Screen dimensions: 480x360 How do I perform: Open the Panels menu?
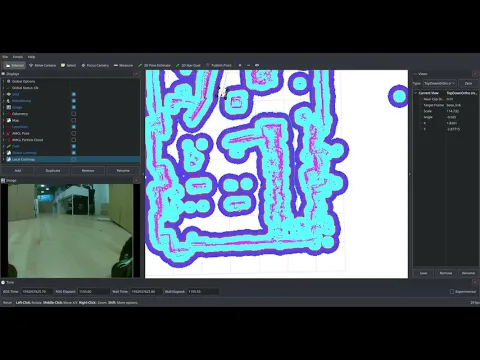pos(18,57)
